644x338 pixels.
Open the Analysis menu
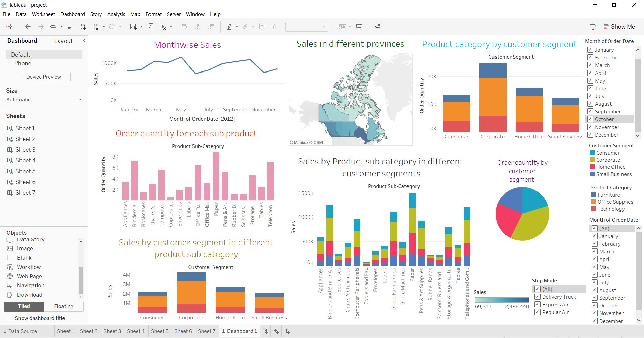coord(116,14)
